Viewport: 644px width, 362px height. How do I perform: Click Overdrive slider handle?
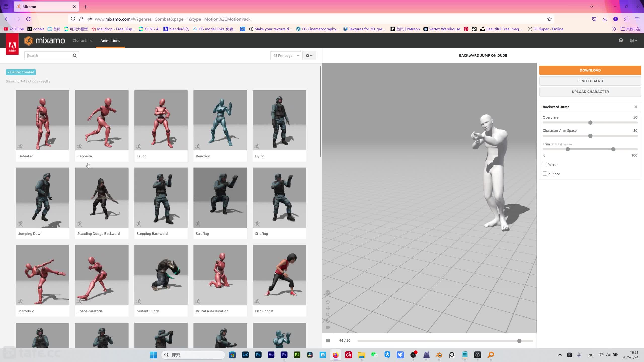pyautogui.click(x=590, y=122)
